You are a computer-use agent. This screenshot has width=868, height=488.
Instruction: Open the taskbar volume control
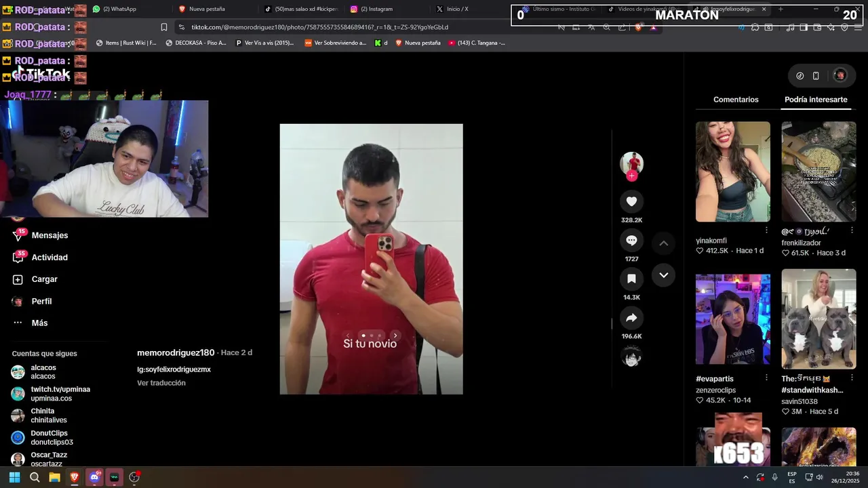(820, 477)
